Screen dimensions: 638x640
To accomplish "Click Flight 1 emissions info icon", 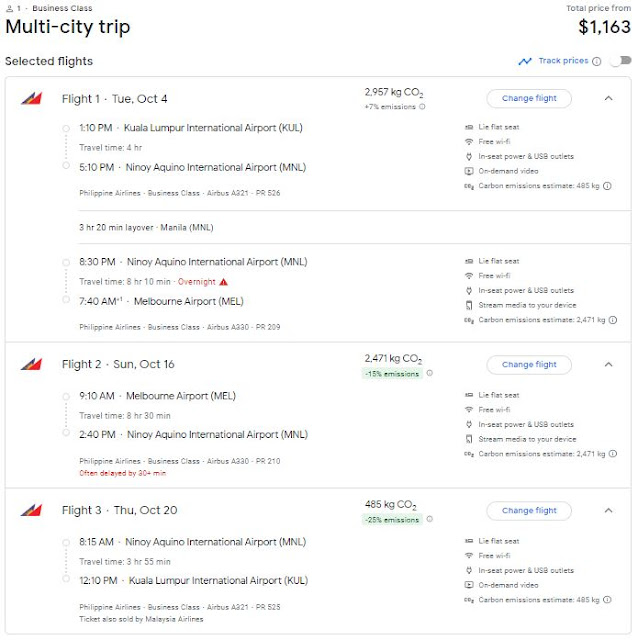I will (x=421, y=107).
